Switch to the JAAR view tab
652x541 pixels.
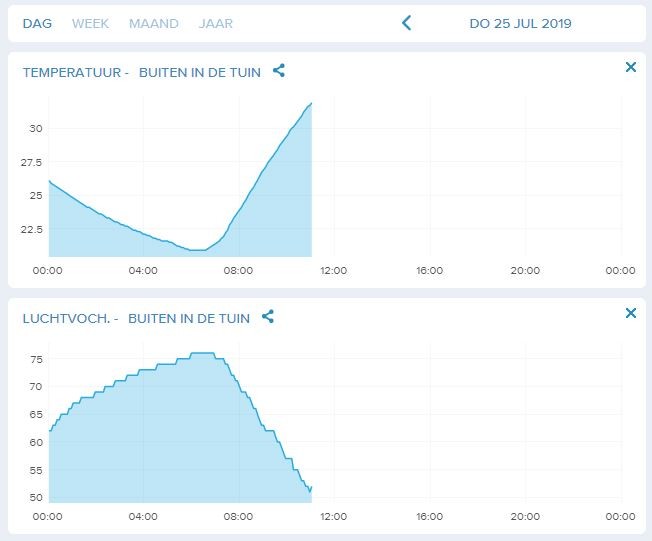pos(215,24)
